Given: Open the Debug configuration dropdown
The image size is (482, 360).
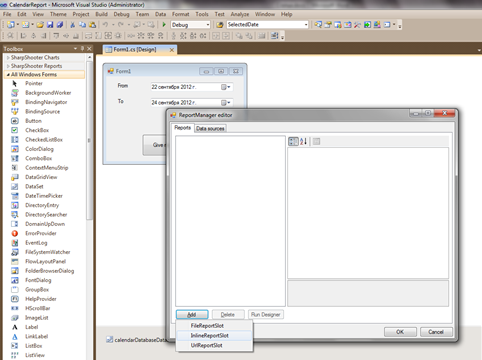Looking at the screenshot, I should pos(208,25).
